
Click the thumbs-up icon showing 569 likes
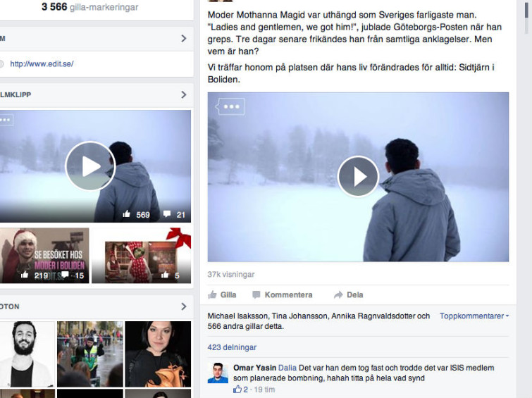[x=127, y=214]
